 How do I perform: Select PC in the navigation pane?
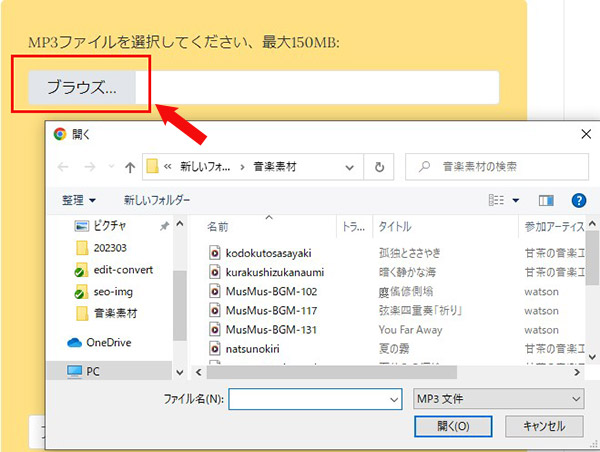95,370
